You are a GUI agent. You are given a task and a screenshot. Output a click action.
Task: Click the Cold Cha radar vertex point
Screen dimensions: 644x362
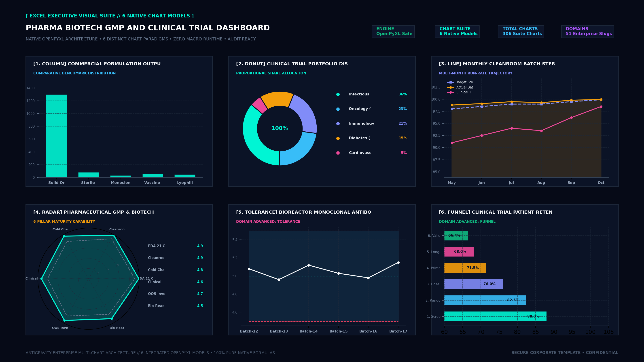point(64,236)
